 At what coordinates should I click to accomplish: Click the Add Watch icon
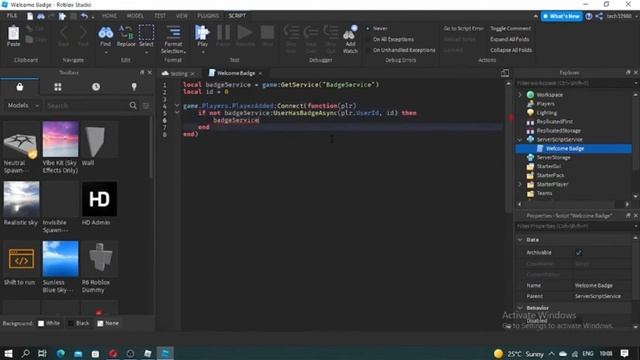pos(350,33)
